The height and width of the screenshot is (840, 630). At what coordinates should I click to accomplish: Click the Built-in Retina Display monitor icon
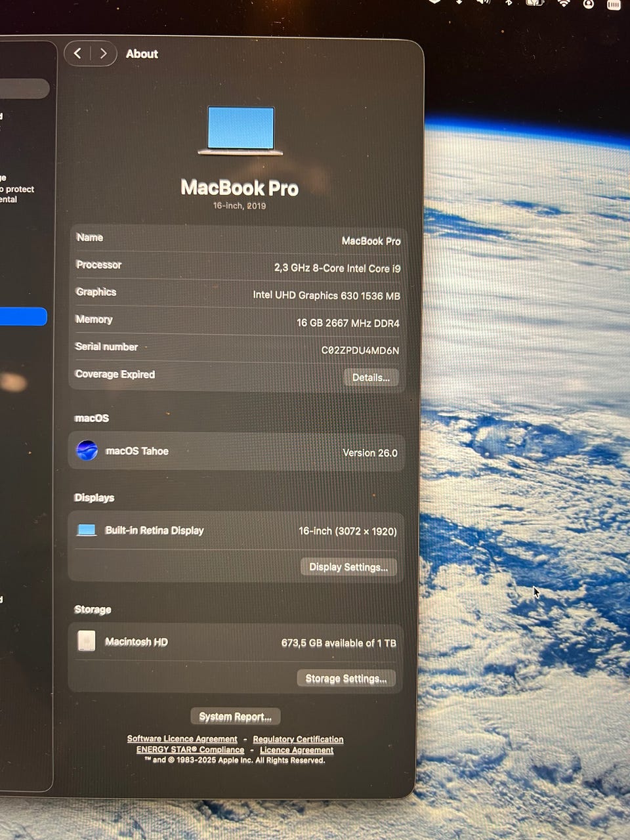tap(87, 530)
